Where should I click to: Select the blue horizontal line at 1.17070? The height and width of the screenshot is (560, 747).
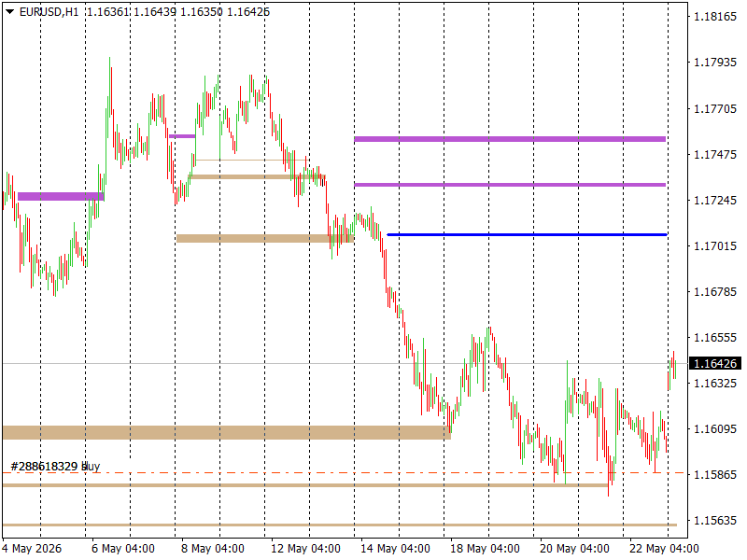527,235
